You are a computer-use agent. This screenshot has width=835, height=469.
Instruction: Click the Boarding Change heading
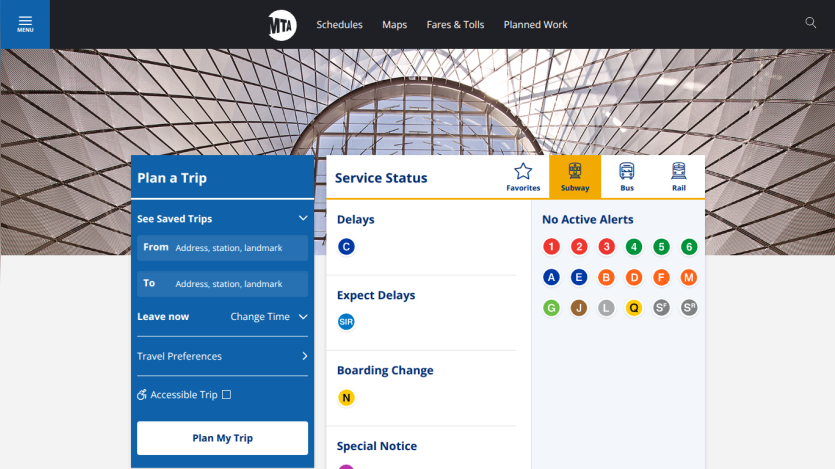click(385, 370)
